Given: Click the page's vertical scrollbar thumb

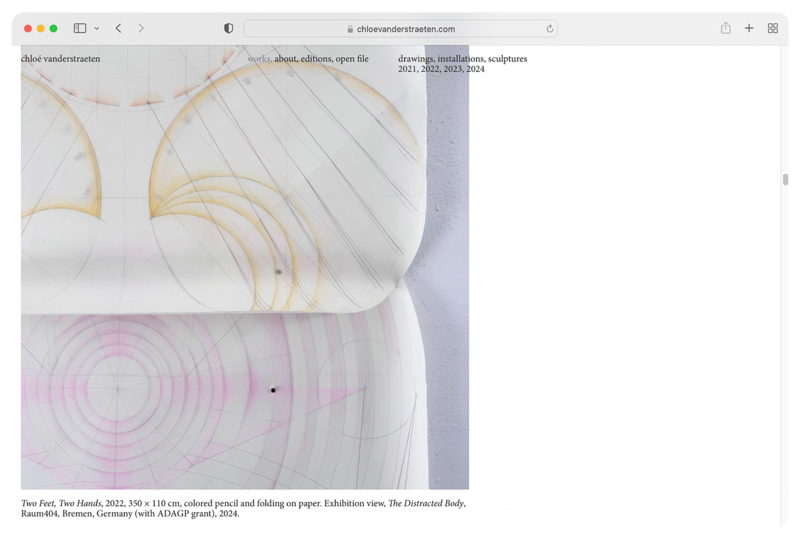Looking at the screenshot, I should coord(785,180).
